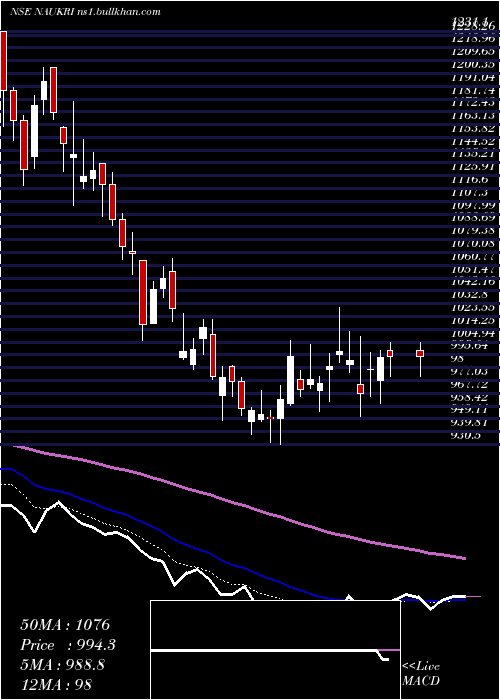Click the 1144.52 price axis label
The width and height of the screenshot is (500, 700).
tap(472, 142)
